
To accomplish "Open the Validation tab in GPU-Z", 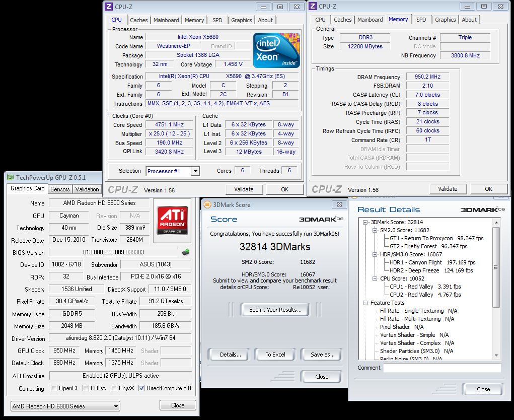I will pyautogui.click(x=87, y=189).
